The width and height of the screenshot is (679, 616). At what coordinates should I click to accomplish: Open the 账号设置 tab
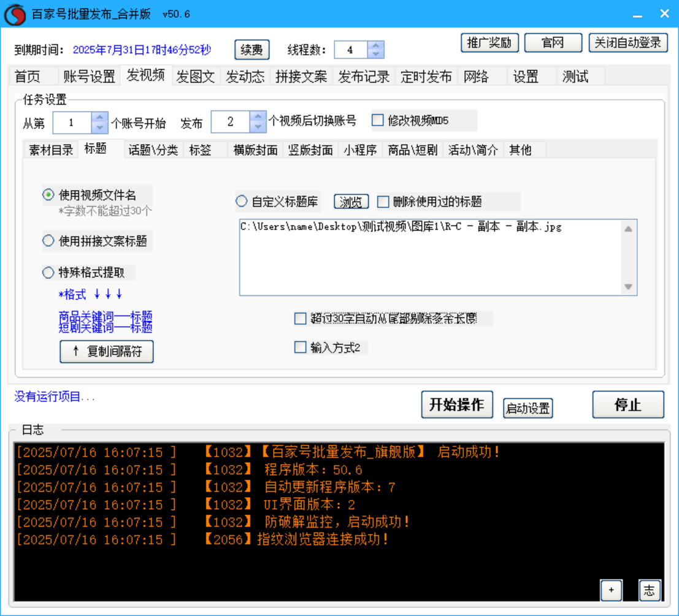coord(89,77)
